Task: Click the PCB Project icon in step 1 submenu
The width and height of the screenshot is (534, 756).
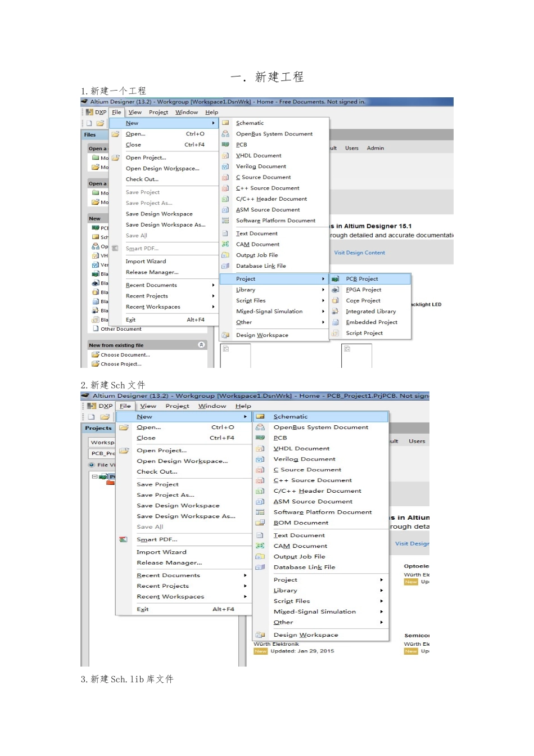Action: [x=335, y=279]
